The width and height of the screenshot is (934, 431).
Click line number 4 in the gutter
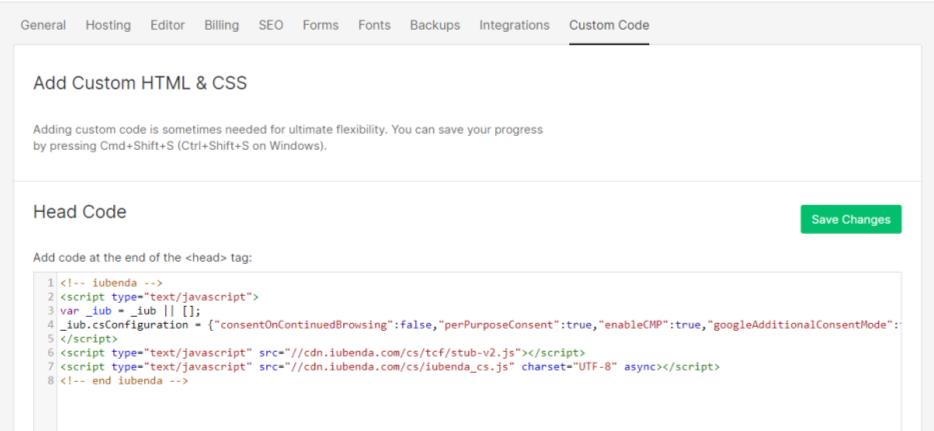(x=51, y=324)
